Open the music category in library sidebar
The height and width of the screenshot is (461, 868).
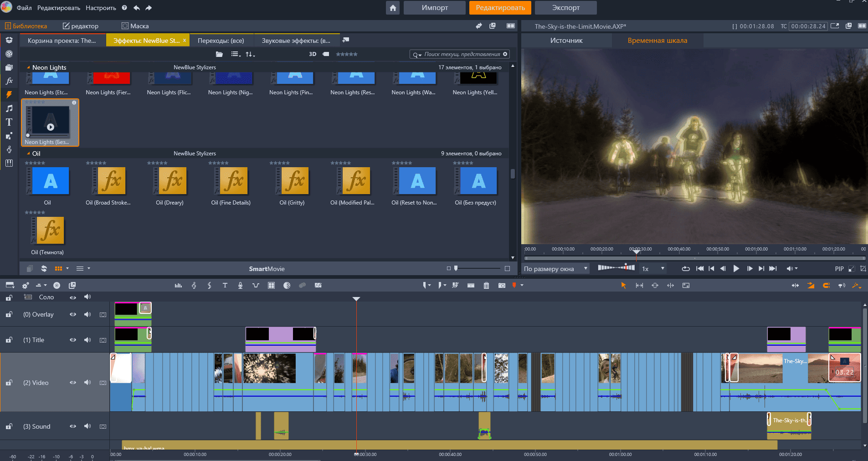[x=9, y=108]
